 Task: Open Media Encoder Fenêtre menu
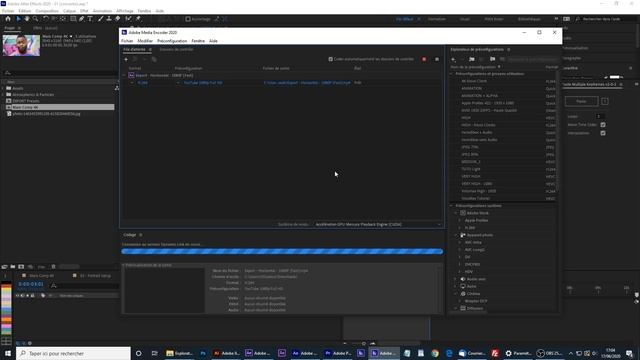point(198,41)
